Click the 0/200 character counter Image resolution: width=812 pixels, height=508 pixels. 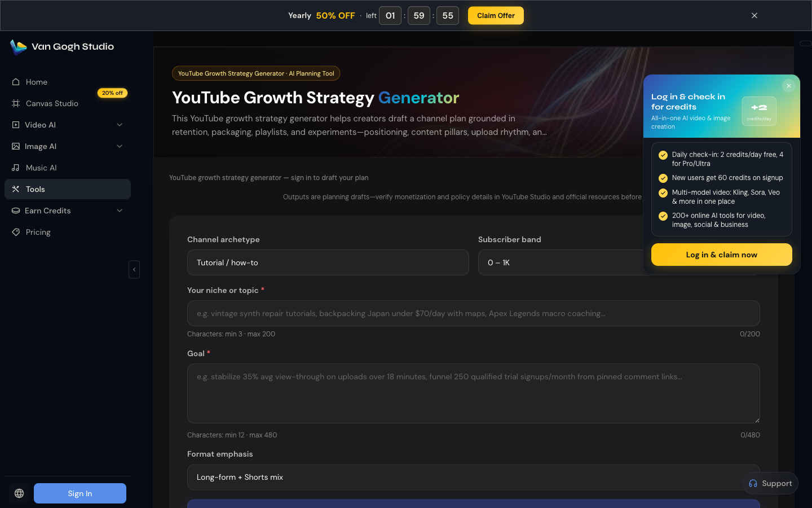(750, 334)
